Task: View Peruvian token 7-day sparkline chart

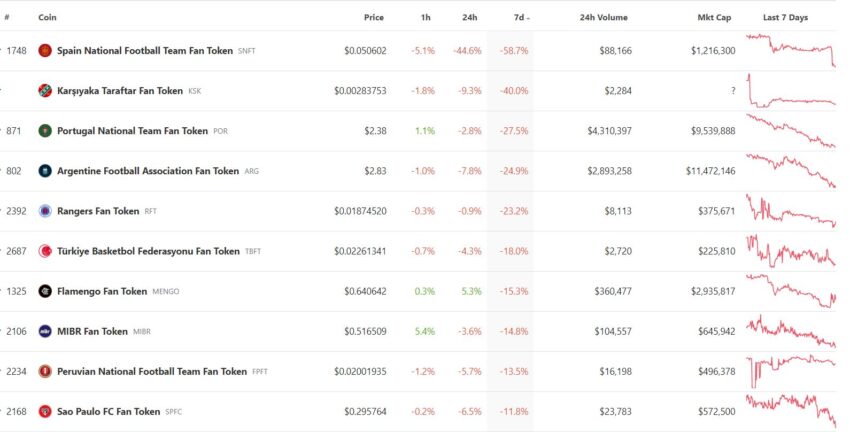Action: pos(790,372)
